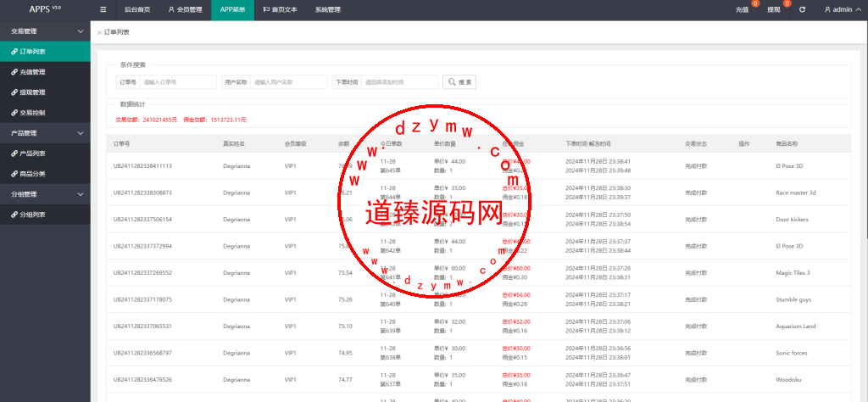The height and width of the screenshot is (402, 868).
Task: Open 产品列表 in the sidebar
Action: 45,154
